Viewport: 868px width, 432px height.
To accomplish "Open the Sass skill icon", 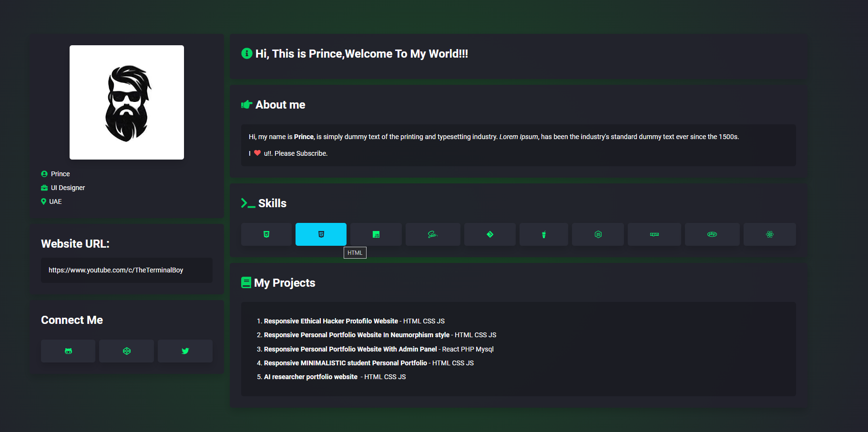I will (x=433, y=234).
